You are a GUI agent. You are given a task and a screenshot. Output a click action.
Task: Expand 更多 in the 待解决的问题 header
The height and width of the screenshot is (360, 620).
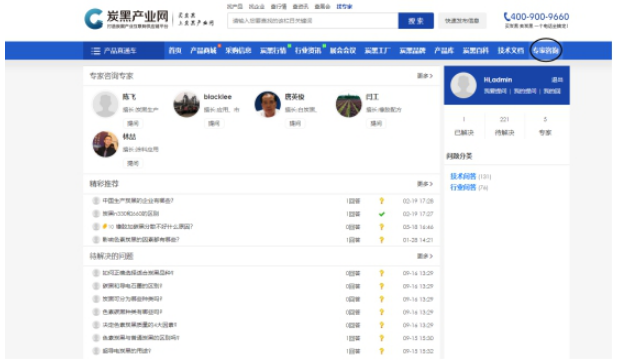click(x=425, y=256)
